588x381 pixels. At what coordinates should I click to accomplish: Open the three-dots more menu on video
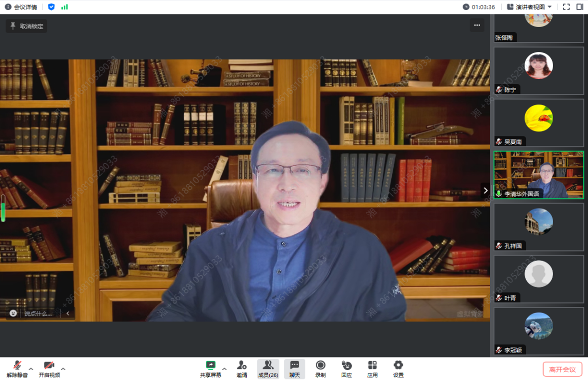477,25
